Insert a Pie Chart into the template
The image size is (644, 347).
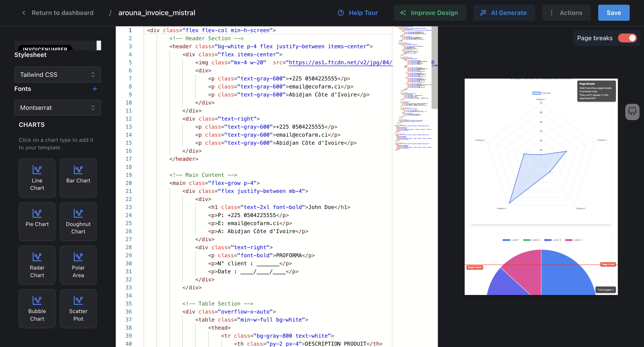[x=37, y=222]
